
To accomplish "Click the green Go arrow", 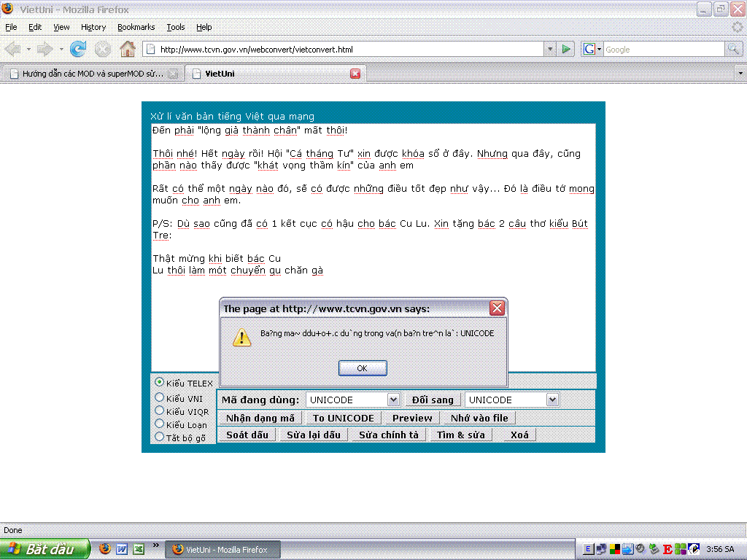I will 565,49.
